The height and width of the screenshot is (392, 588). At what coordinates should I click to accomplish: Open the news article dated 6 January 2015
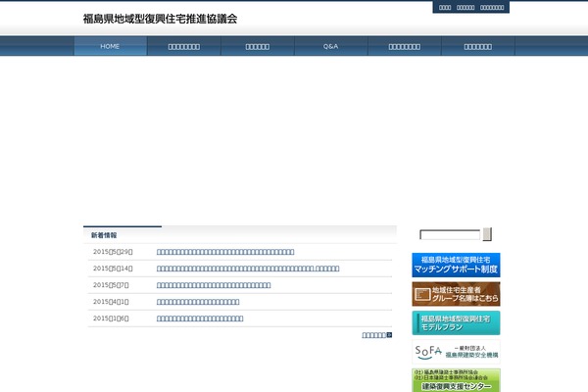(x=200, y=318)
